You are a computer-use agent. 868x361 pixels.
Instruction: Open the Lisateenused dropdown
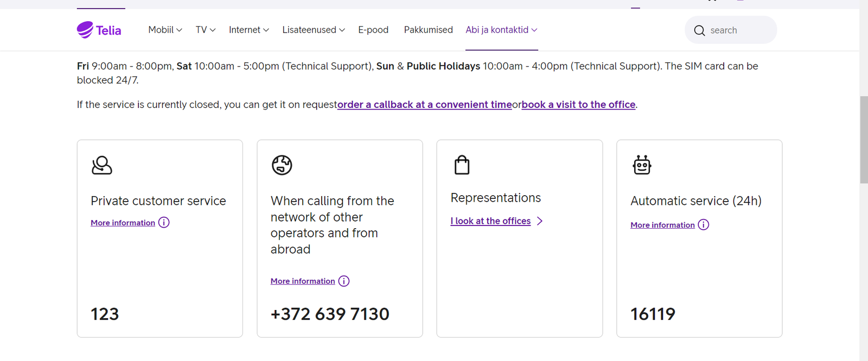tap(313, 30)
